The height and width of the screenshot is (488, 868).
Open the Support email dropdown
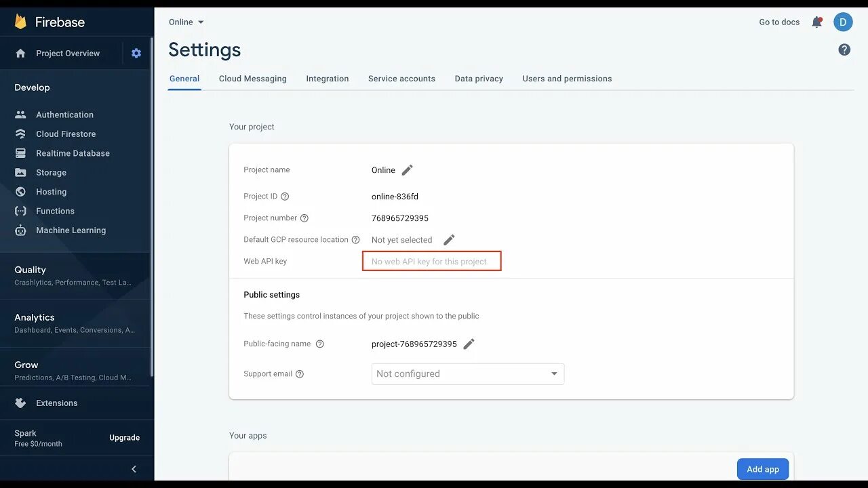[x=468, y=374]
